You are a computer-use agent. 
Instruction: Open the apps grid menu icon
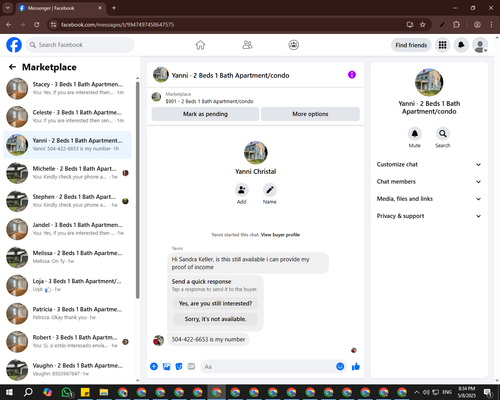(442, 45)
